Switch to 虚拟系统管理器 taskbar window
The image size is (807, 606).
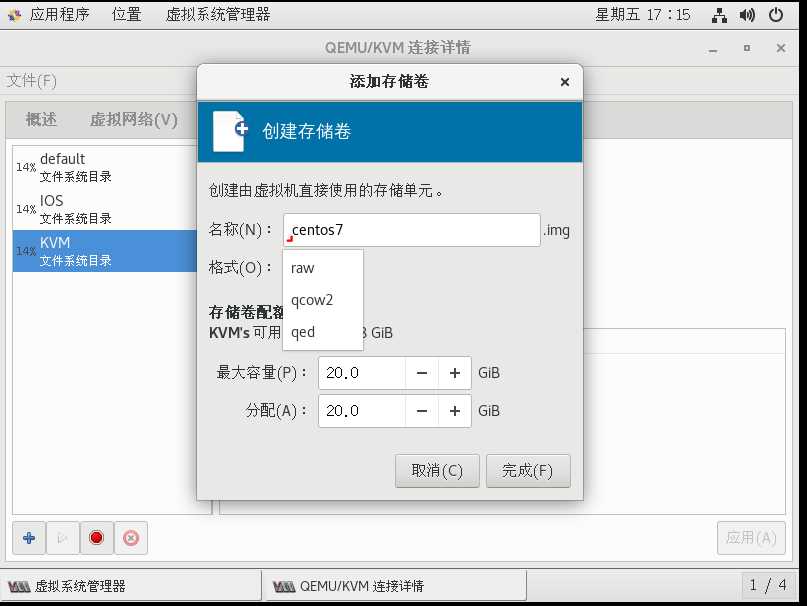click(x=131, y=586)
